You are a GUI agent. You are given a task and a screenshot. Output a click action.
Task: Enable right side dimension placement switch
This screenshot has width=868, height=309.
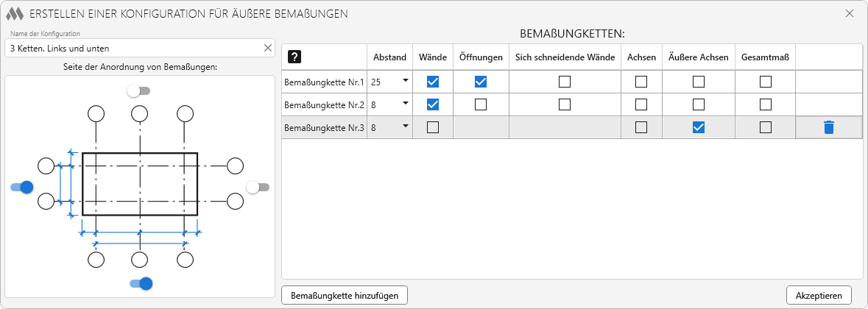(x=258, y=187)
